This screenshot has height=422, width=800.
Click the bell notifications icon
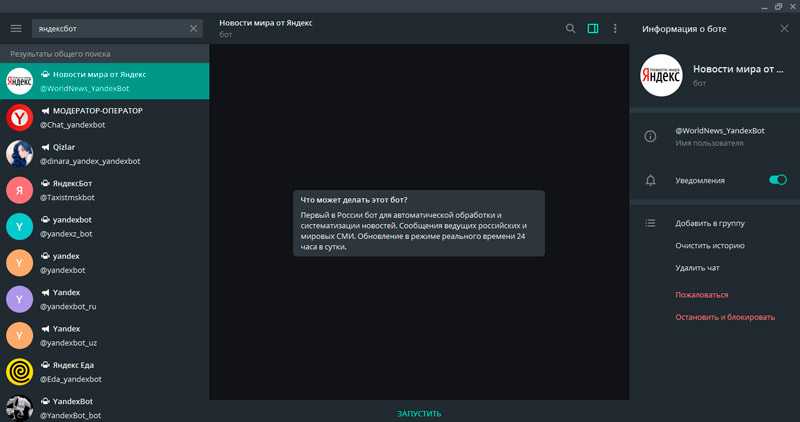651,181
